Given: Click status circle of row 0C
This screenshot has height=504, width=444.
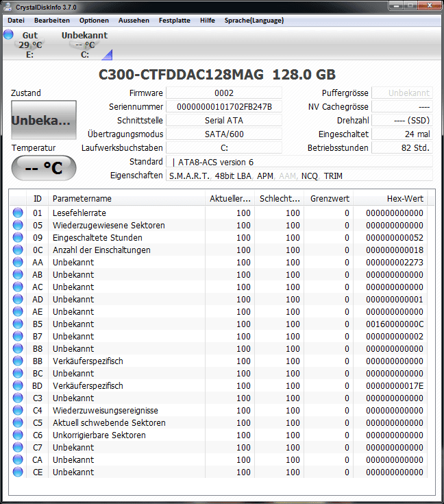Looking at the screenshot, I should pos(18,250).
